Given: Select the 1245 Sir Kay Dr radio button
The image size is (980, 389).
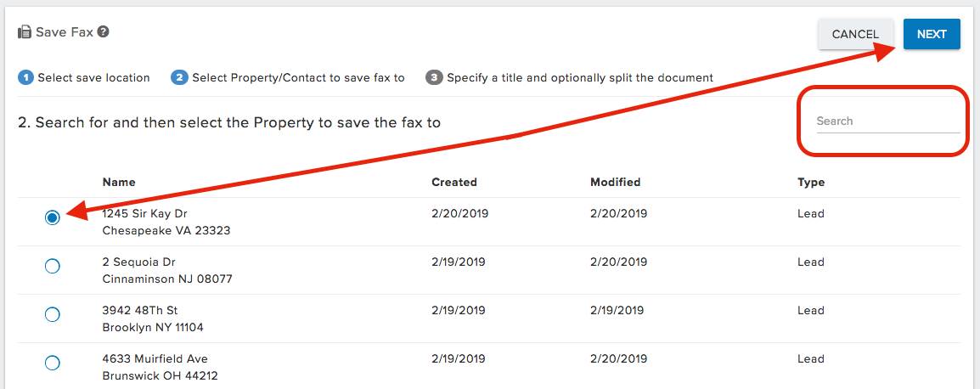Looking at the screenshot, I should pos(53,217).
